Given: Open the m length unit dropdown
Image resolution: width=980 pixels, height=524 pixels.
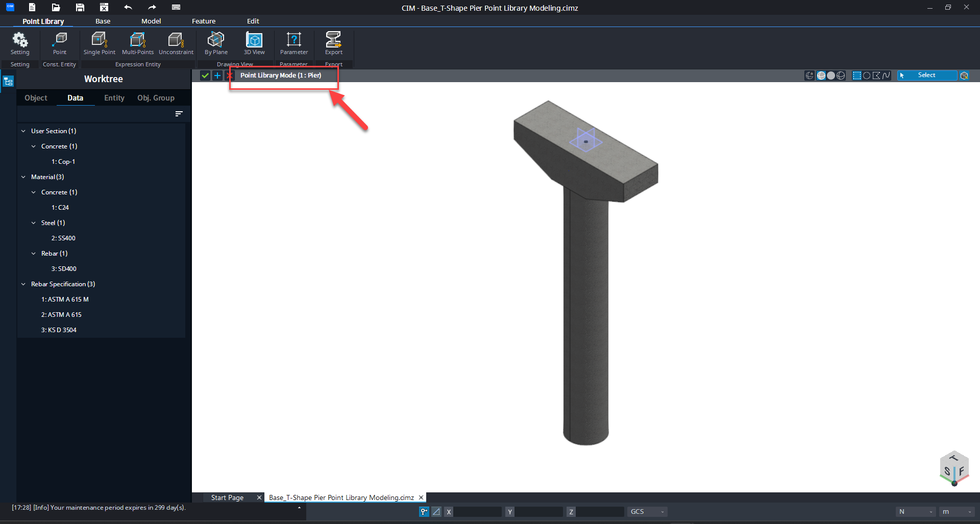Looking at the screenshot, I should point(957,512).
